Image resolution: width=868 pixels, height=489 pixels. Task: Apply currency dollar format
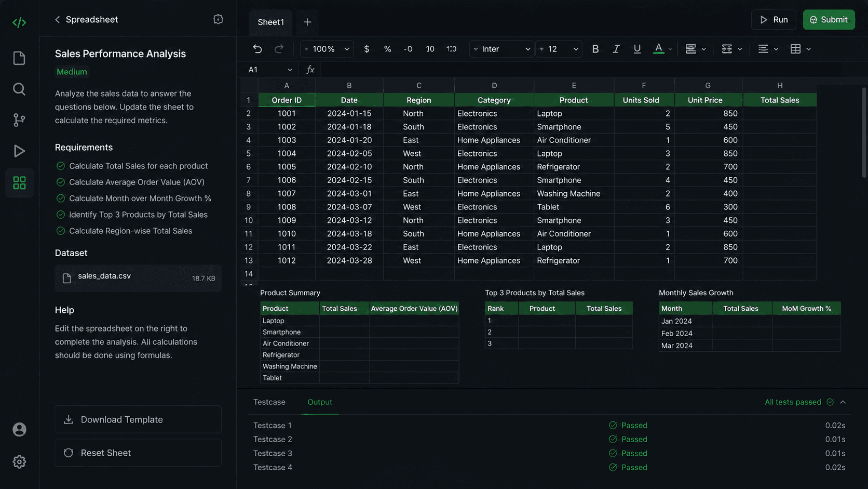coord(367,49)
